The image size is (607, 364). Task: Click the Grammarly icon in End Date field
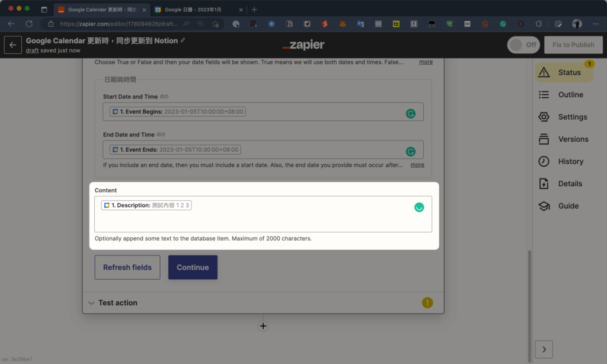[411, 151]
